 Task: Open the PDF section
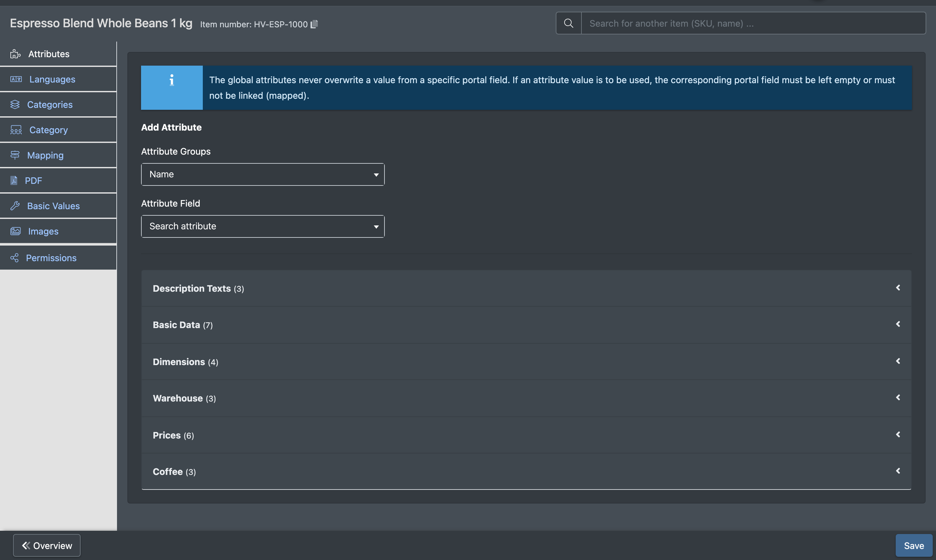(x=58, y=180)
